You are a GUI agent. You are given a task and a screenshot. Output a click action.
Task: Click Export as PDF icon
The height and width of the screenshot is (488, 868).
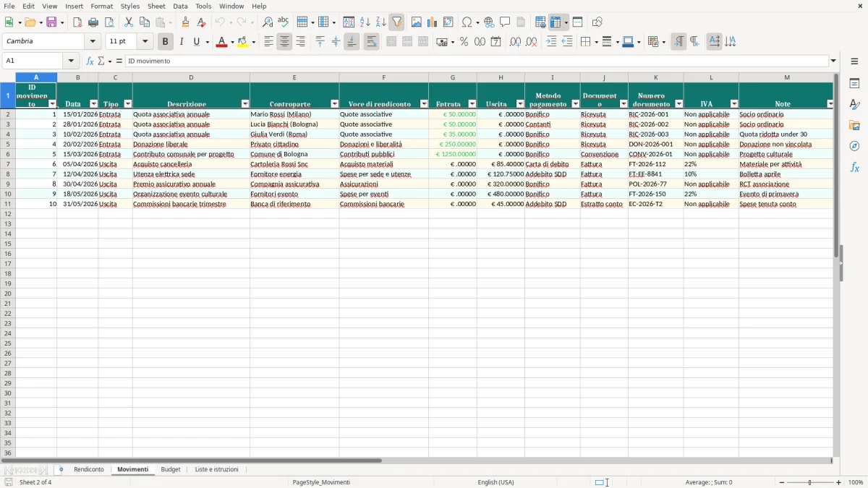coord(77,22)
